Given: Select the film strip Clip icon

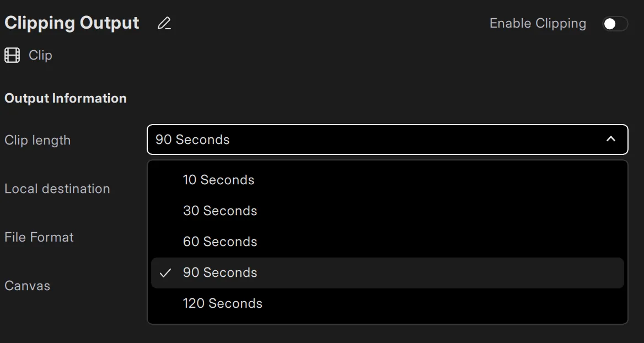Looking at the screenshot, I should tap(11, 55).
